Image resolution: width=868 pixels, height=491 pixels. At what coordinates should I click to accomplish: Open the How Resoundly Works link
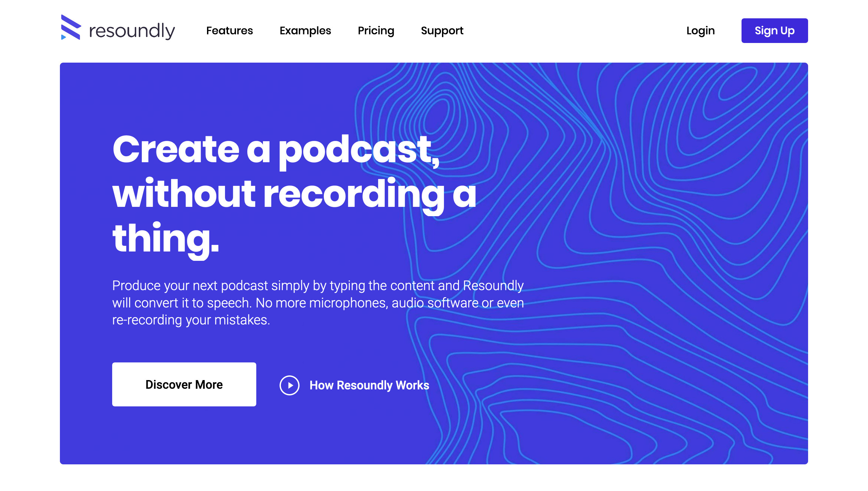tap(369, 385)
